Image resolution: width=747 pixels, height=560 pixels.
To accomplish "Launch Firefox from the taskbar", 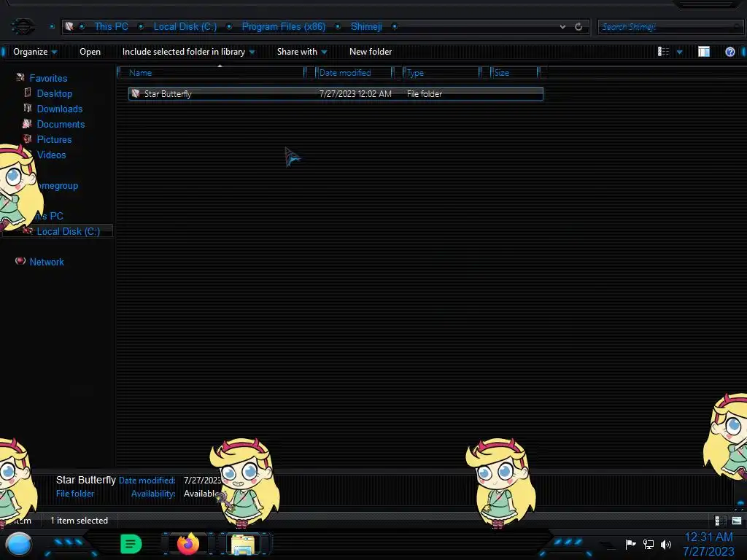I will [187, 544].
